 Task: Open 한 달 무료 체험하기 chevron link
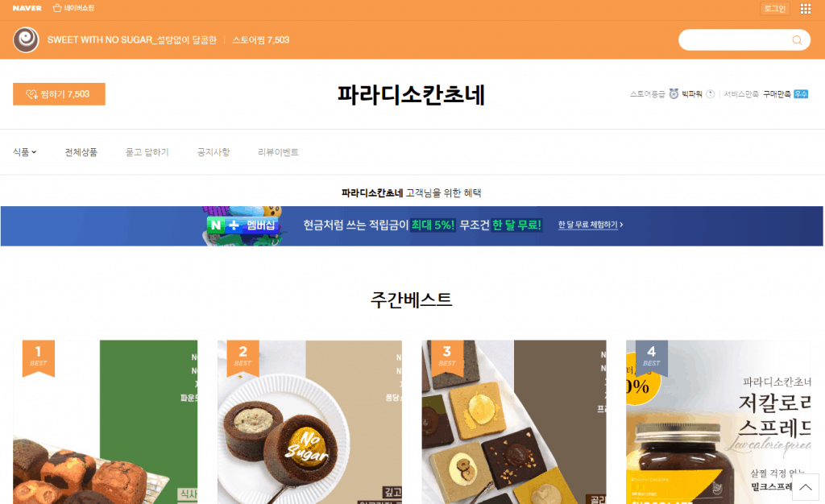591,225
